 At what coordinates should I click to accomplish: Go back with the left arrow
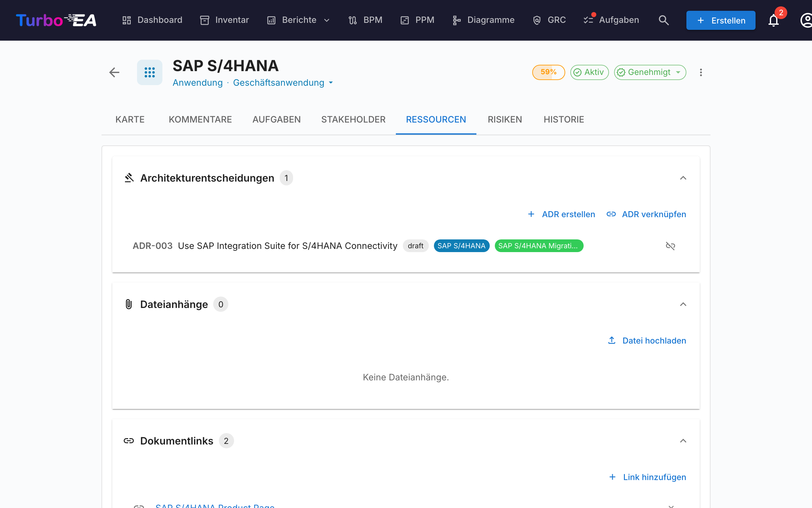[114, 72]
